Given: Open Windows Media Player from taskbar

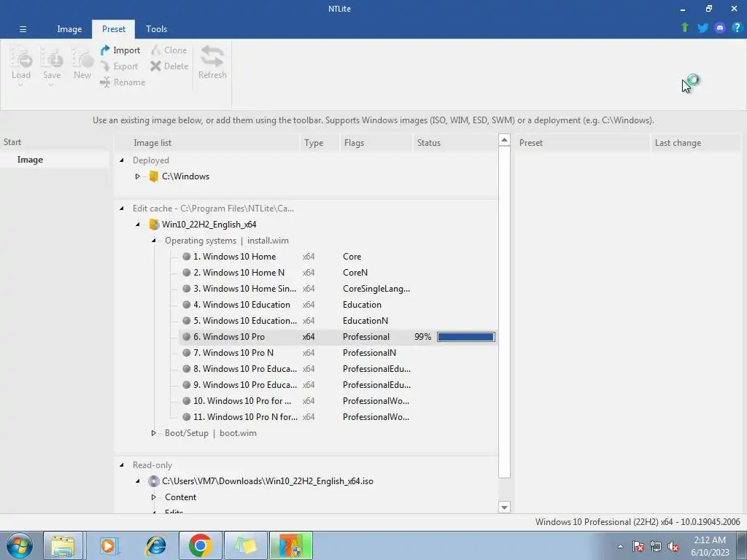Looking at the screenshot, I should tap(109, 545).
